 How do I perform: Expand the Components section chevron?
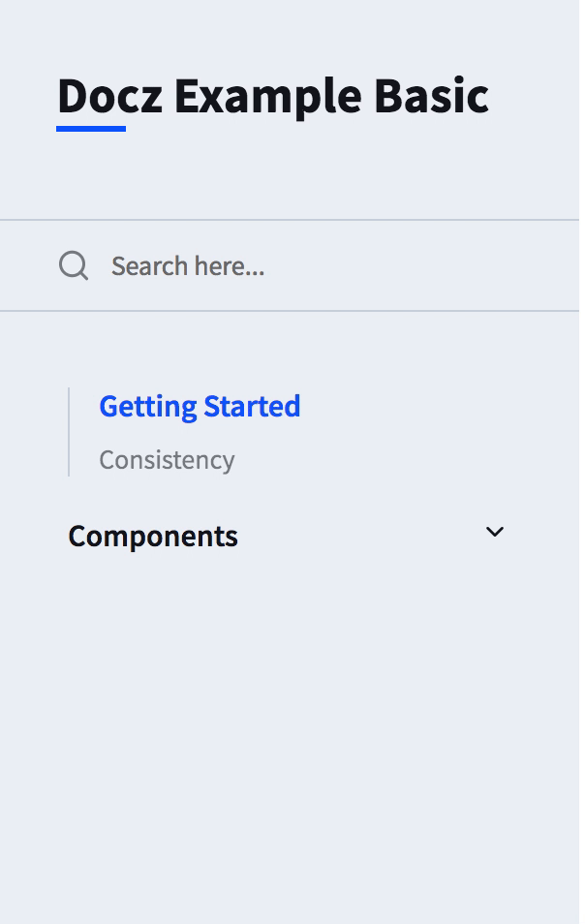pos(495,532)
